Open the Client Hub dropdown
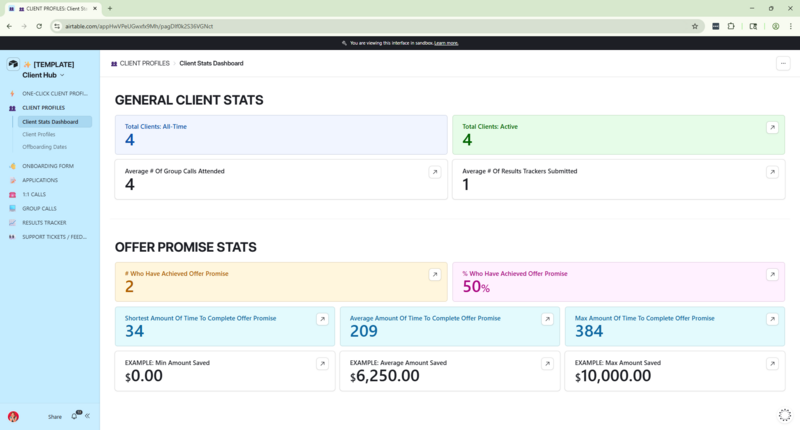The height and width of the screenshot is (430, 800). click(x=43, y=75)
